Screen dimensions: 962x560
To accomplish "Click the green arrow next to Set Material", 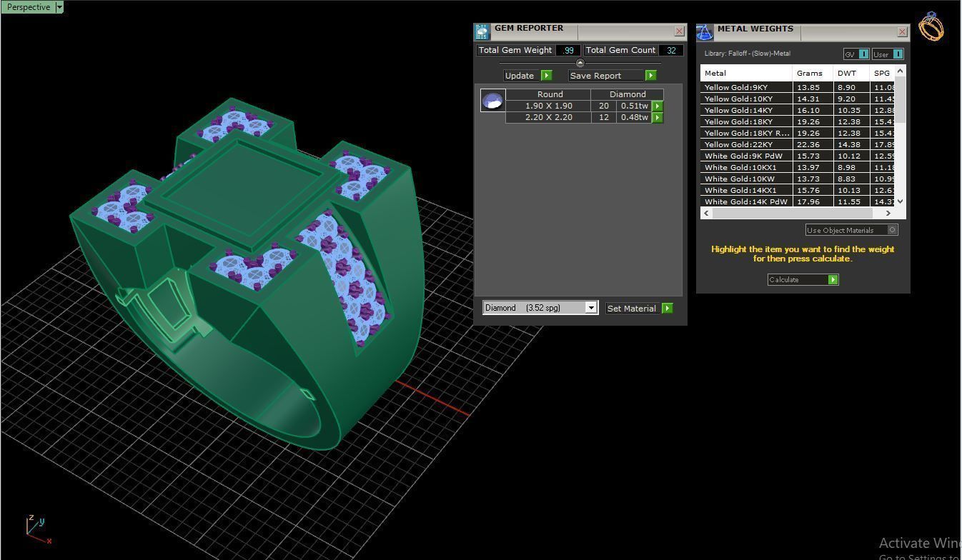I will point(667,309).
